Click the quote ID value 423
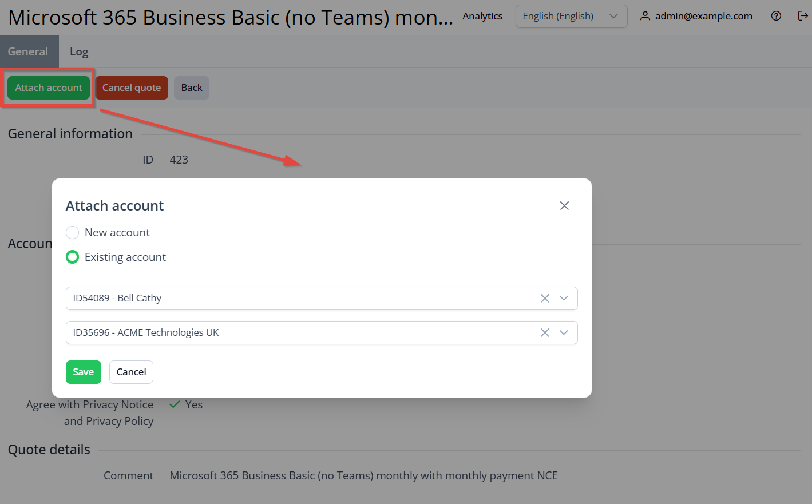The image size is (812, 504). tap(179, 160)
